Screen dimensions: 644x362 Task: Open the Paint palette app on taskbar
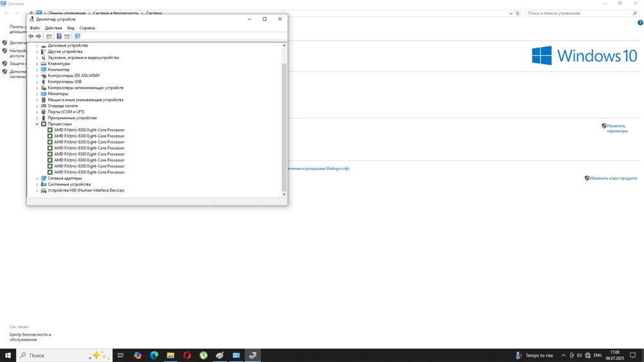[x=220, y=356]
